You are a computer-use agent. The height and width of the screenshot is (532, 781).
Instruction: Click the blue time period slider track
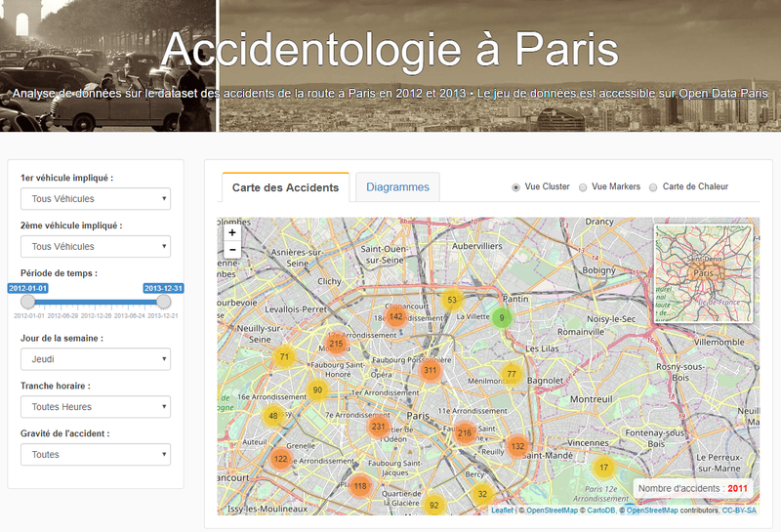pyautogui.click(x=96, y=302)
